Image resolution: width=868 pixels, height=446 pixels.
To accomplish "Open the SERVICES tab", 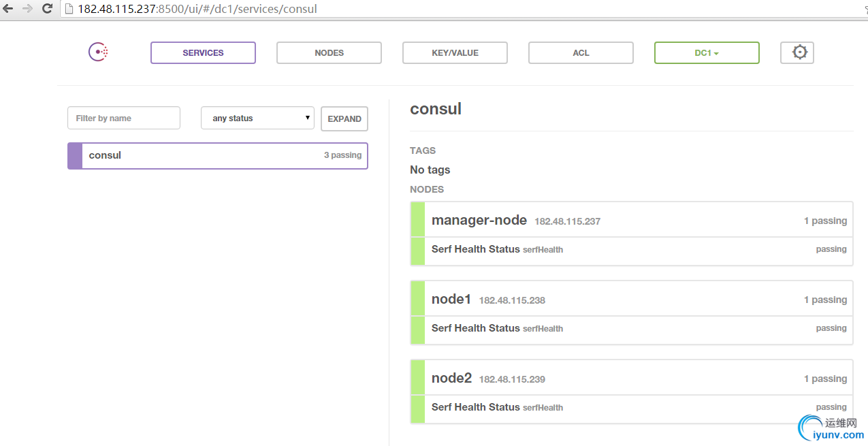I will click(203, 52).
